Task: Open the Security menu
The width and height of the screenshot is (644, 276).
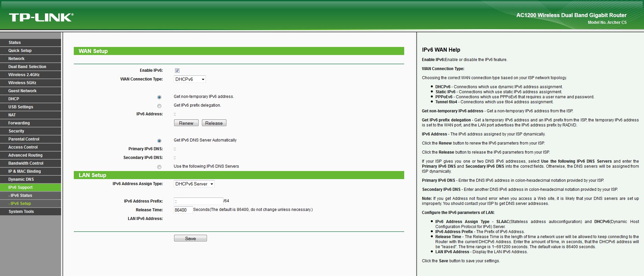Action: 31,131
